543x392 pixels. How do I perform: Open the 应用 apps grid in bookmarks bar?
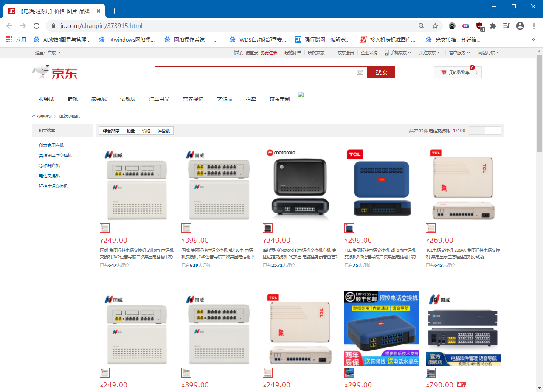(16, 40)
